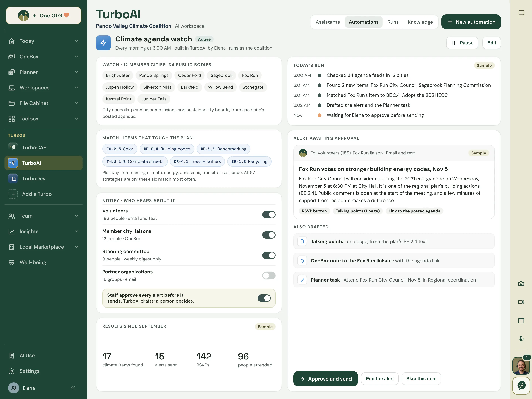Pause the Climate agenda watch automation

[x=462, y=43]
